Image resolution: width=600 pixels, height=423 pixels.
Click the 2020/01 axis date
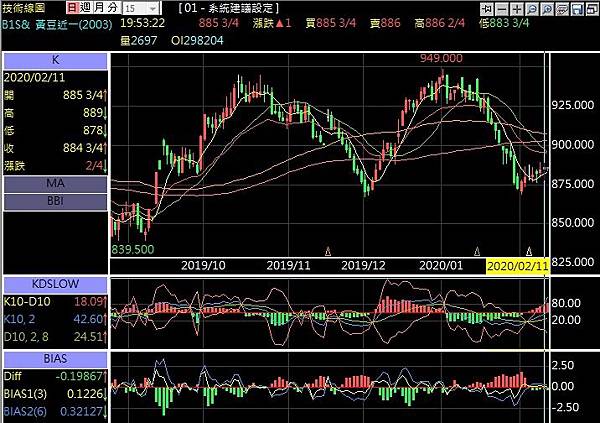coord(441,266)
